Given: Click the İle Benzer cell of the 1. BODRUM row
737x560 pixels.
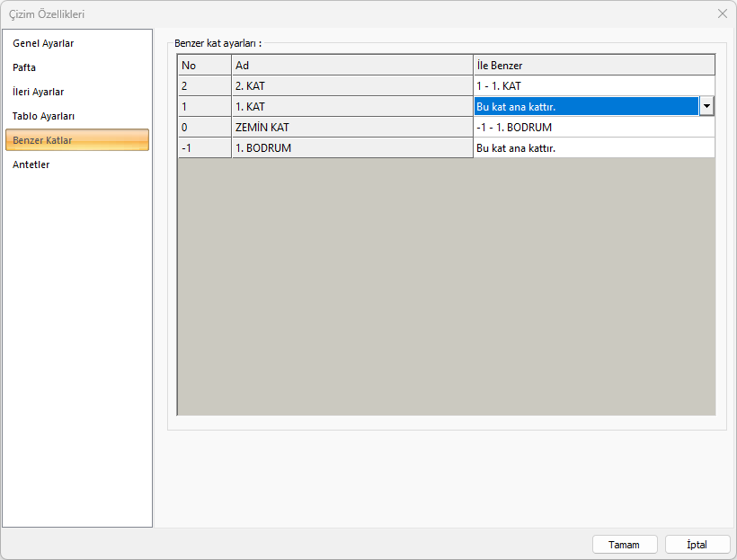Looking at the screenshot, I should 593,147.
